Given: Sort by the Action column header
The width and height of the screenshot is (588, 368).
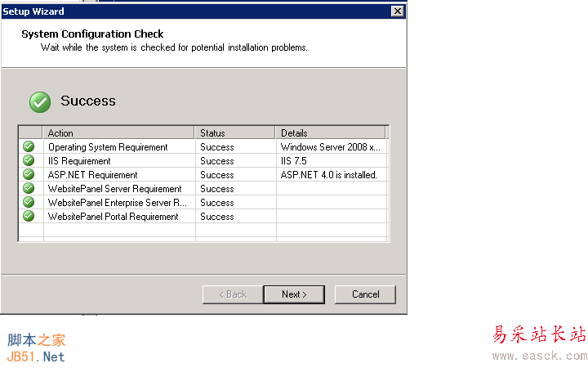Looking at the screenshot, I should click(x=118, y=133).
